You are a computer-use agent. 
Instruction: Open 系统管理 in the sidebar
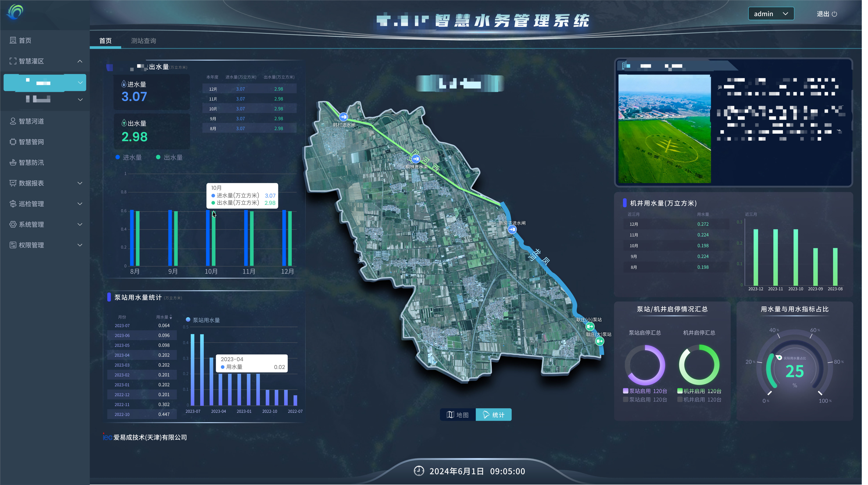tap(45, 224)
